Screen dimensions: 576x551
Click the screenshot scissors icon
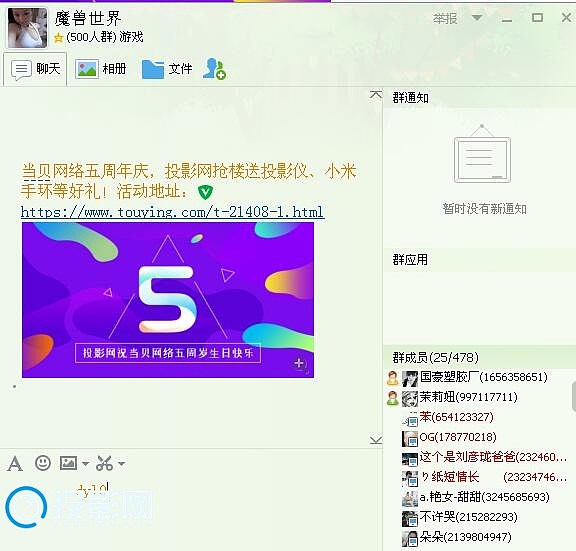click(104, 463)
